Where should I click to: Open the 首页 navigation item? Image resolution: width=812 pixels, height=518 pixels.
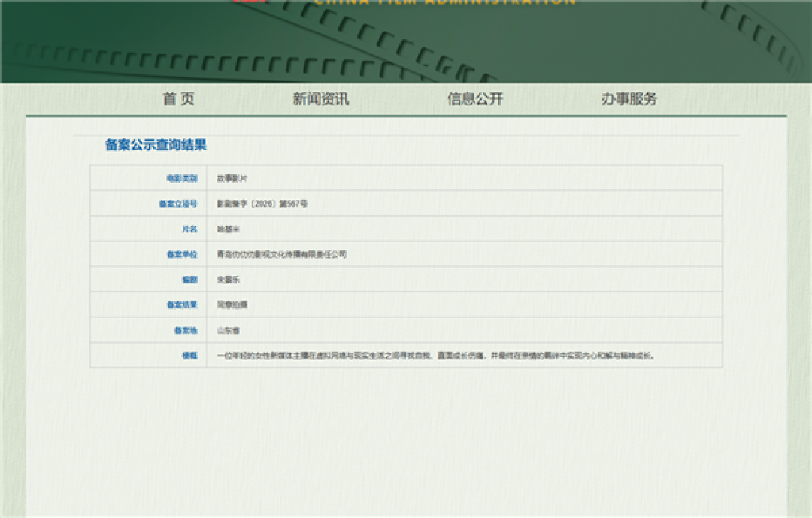coord(179,98)
